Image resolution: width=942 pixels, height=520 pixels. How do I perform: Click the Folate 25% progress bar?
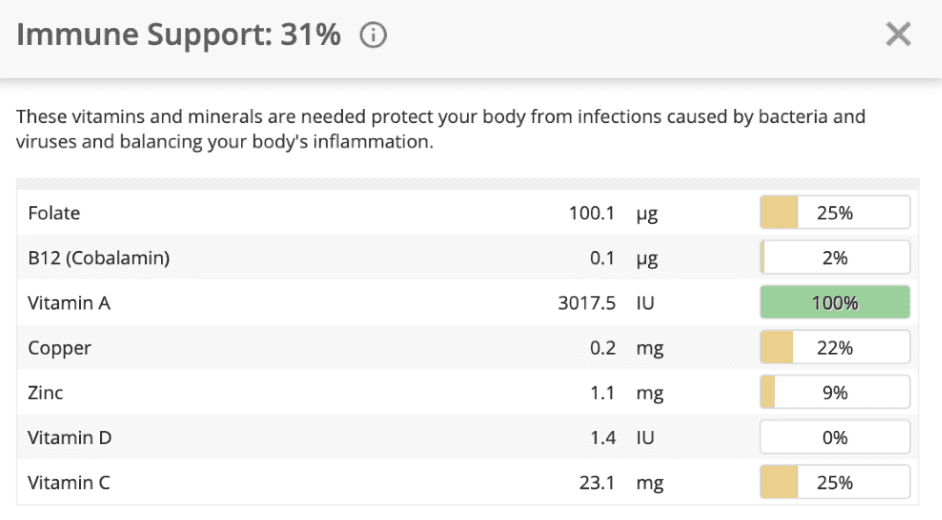point(835,213)
